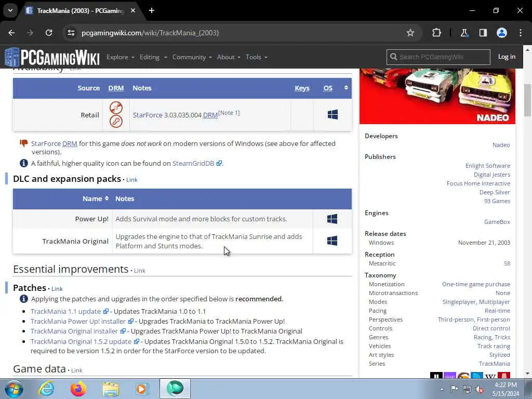Viewport: 532px width, 399px height.
Task: Click the Windows logo in the Retail row
Action: click(x=332, y=115)
